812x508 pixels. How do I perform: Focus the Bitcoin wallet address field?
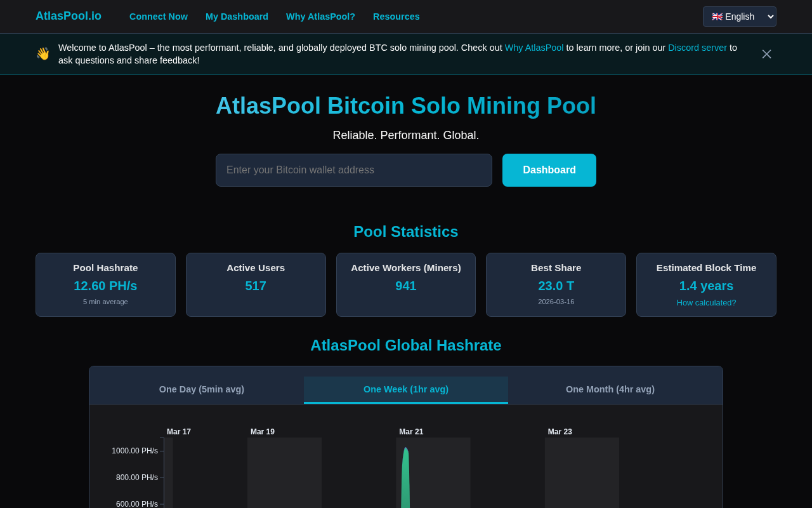(x=354, y=170)
